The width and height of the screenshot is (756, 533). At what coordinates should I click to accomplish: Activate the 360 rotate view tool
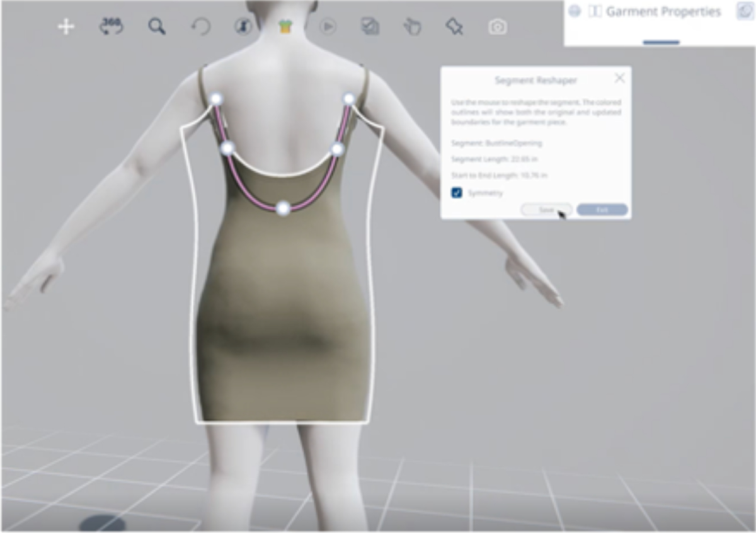(x=112, y=26)
